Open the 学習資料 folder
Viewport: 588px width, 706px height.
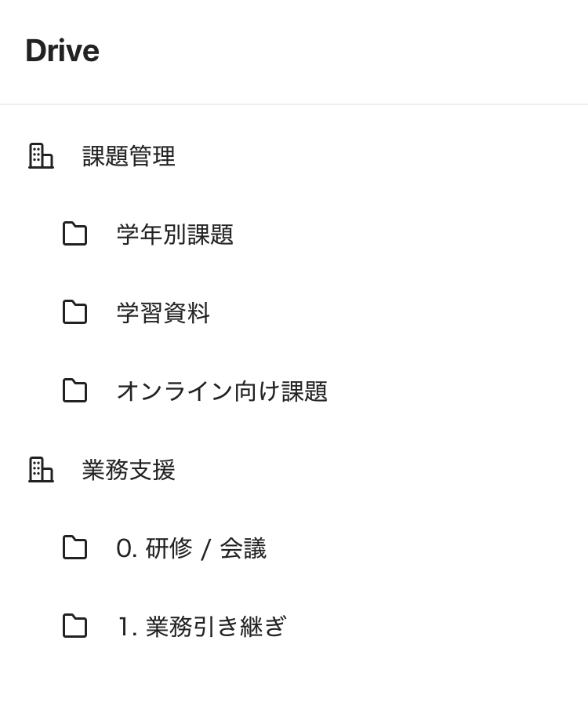tap(163, 313)
